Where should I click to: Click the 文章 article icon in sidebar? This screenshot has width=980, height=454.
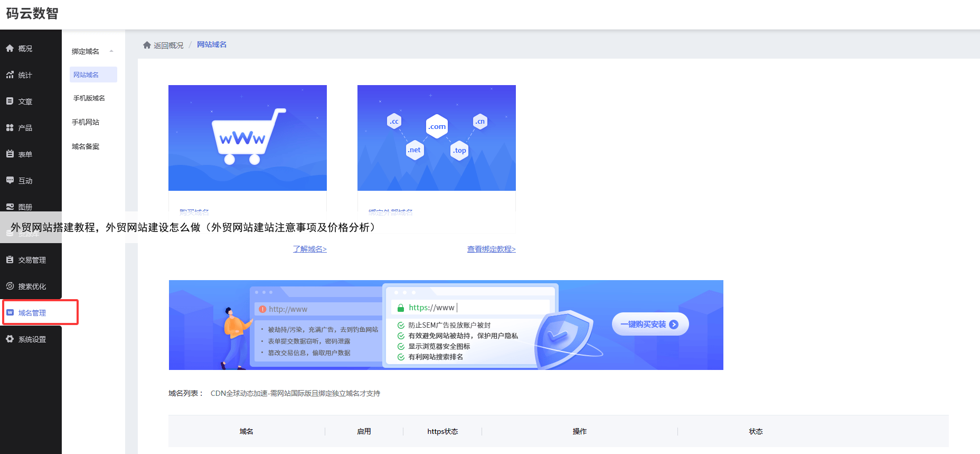pyautogui.click(x=10, y=101)
